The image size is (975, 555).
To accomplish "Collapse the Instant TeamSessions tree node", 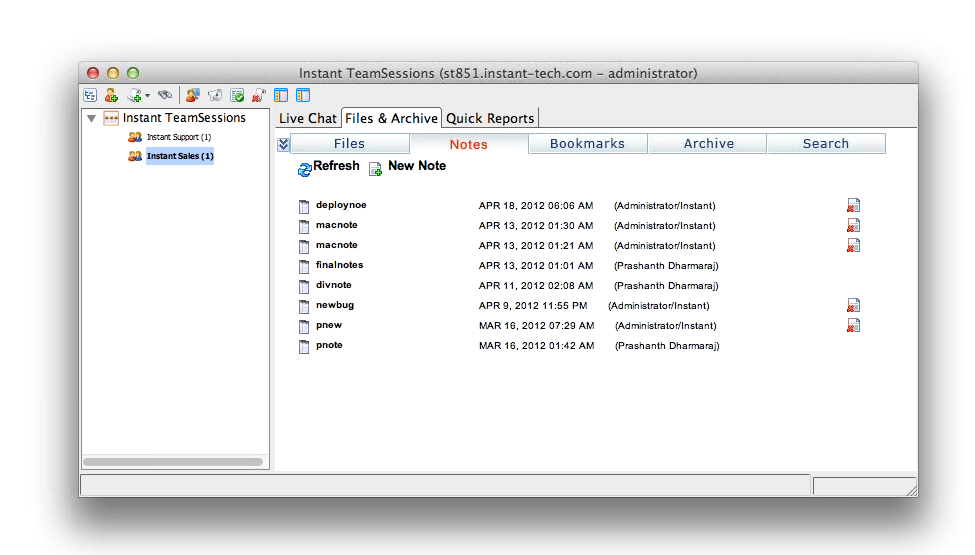I will coord(91,118).
